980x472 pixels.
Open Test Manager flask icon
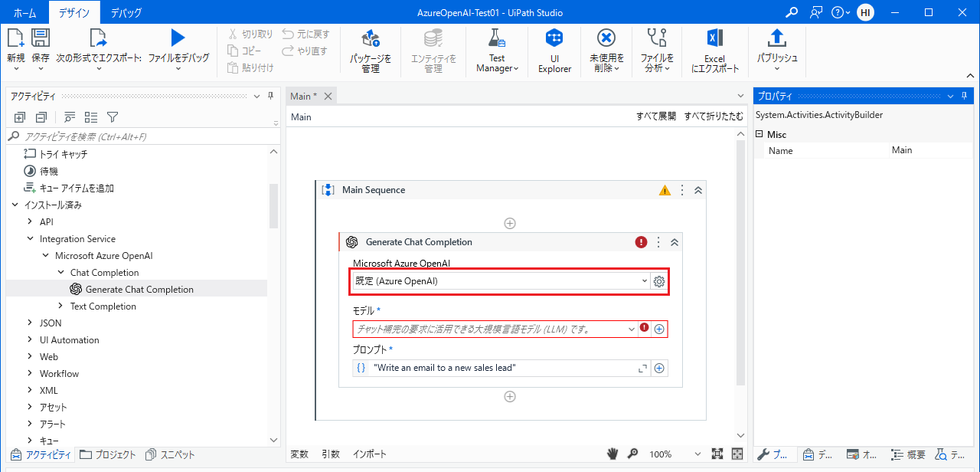(497, 38)
